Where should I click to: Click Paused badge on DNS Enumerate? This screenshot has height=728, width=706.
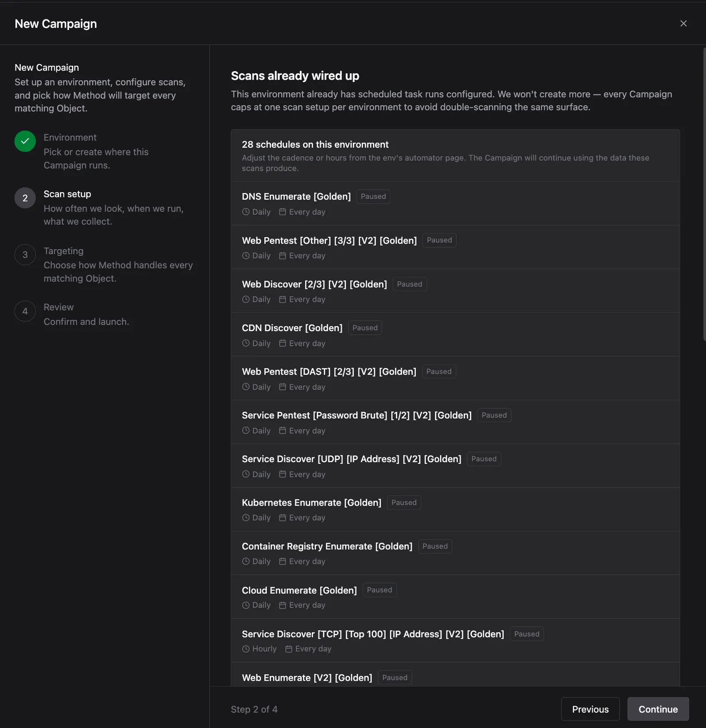pyautogui.click(x=373, y=196)
